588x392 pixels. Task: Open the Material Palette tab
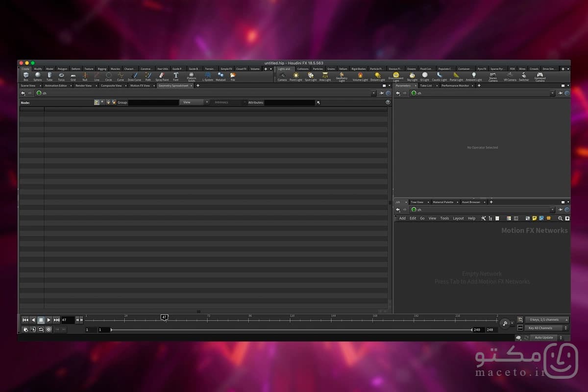tap(442, 202)
